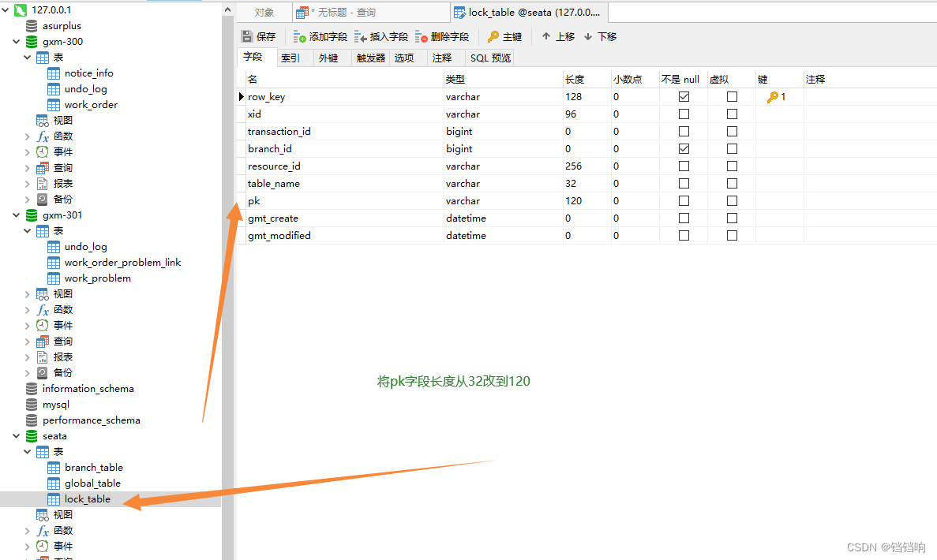
Task: Click the Primary Key (主键) key icon
Action: coord(493,37)
